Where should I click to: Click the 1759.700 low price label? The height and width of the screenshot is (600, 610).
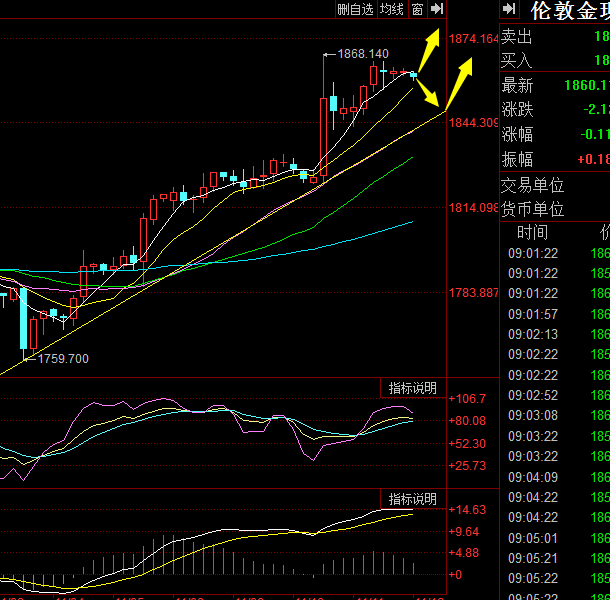[63, 358]
